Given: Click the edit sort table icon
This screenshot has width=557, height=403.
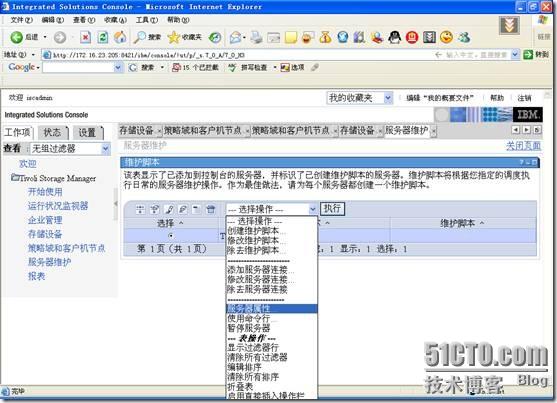Looking at the screenshot, I should tap(169, 209).
